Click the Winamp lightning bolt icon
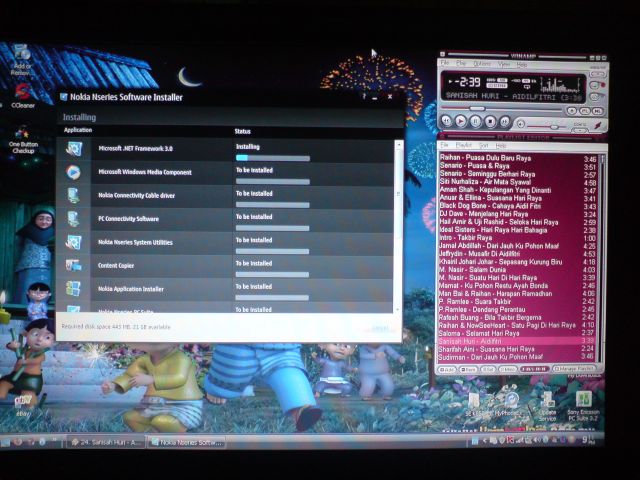This screenshot has width=640, height=480. tap(598, 125)
